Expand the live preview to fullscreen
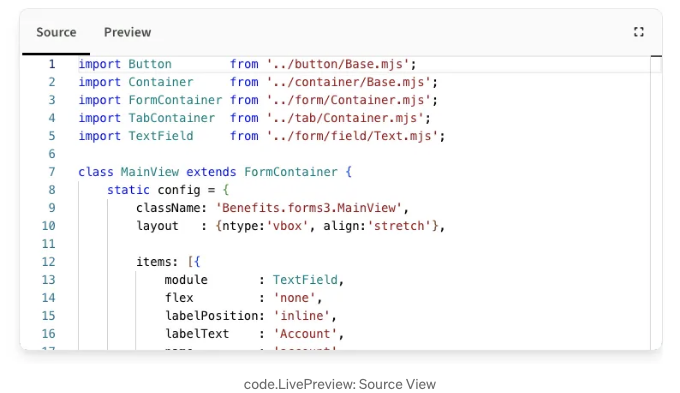 (638, 32)
